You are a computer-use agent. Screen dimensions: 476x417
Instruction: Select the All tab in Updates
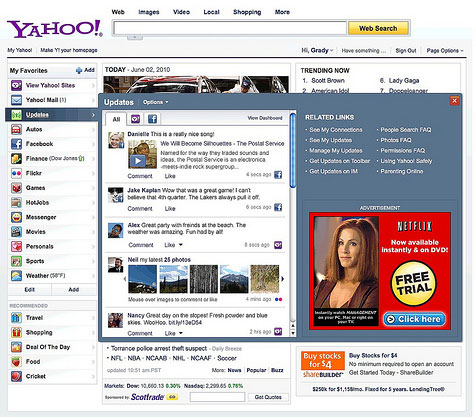pyautogui.click(x=116, y=119)
